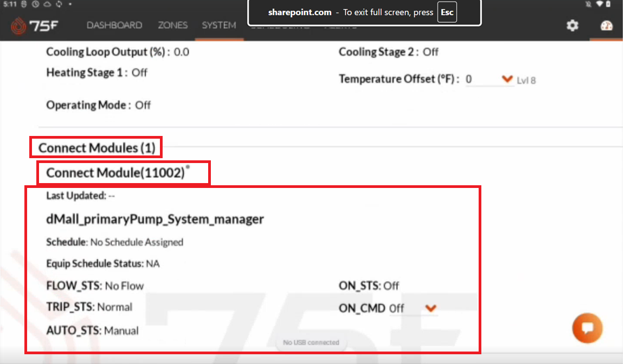Click the Connect Module(11002) title
Image resolution: width=625 pixels, height=364 pixels.
tap(115, 173)
